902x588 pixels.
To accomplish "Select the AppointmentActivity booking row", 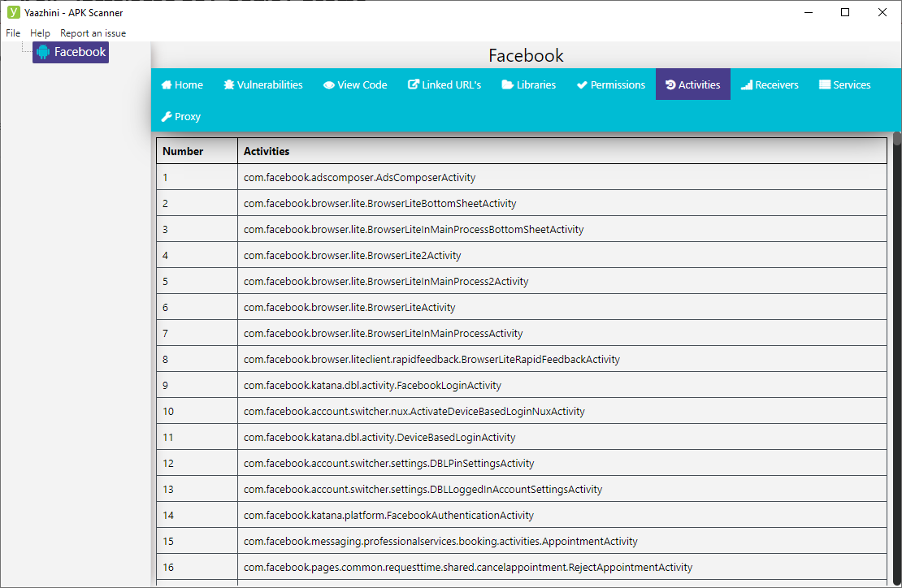I will point(522,541).
